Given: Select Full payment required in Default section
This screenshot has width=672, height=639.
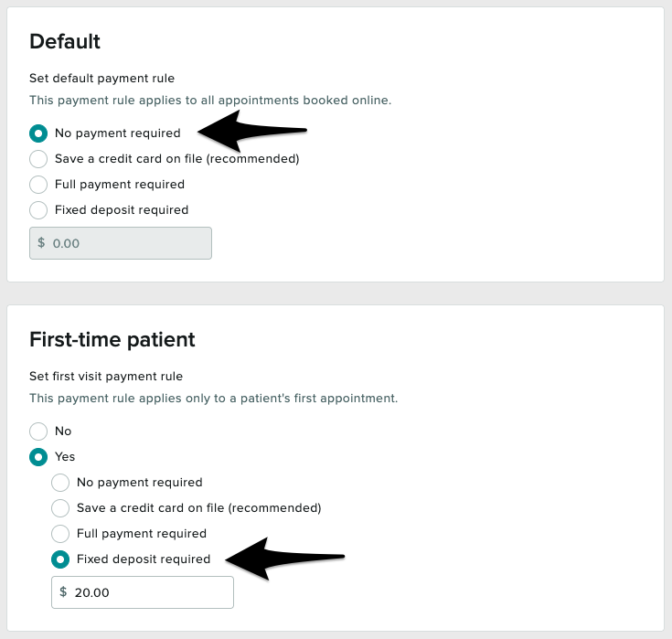Looking at the screenshot, I should click(38, 185).
